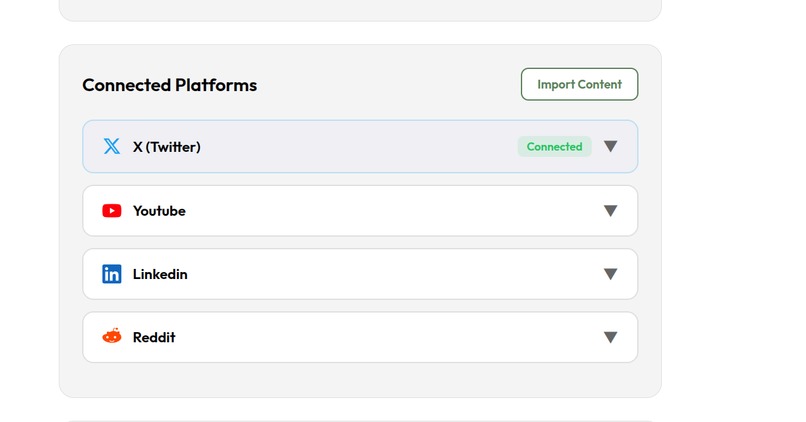This screenshot has width=806, height=422.
Task: Click the red YouTube play icon
Action: [112, 211]
